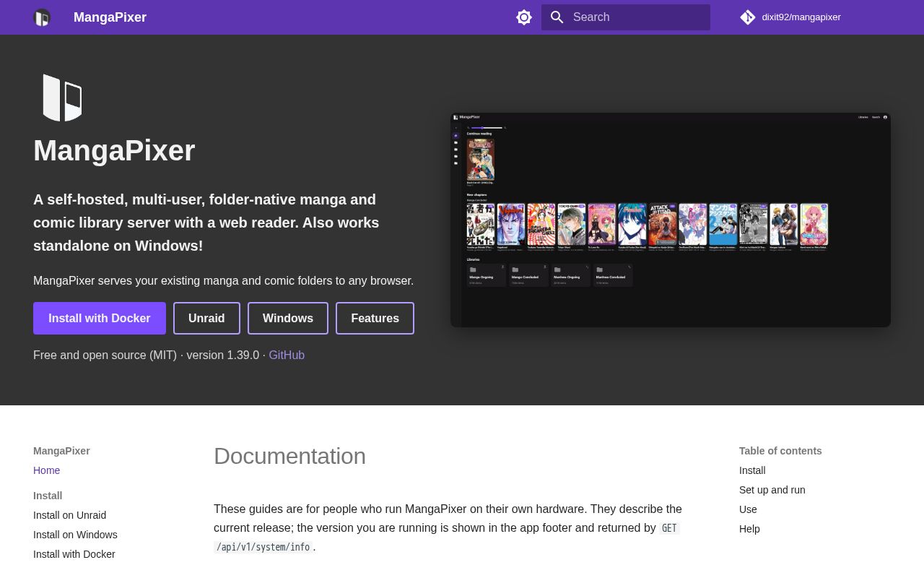Focus the Search input field
Viewport: 924px width, 578px height.
pyautogui.click(x=626, y=17)
